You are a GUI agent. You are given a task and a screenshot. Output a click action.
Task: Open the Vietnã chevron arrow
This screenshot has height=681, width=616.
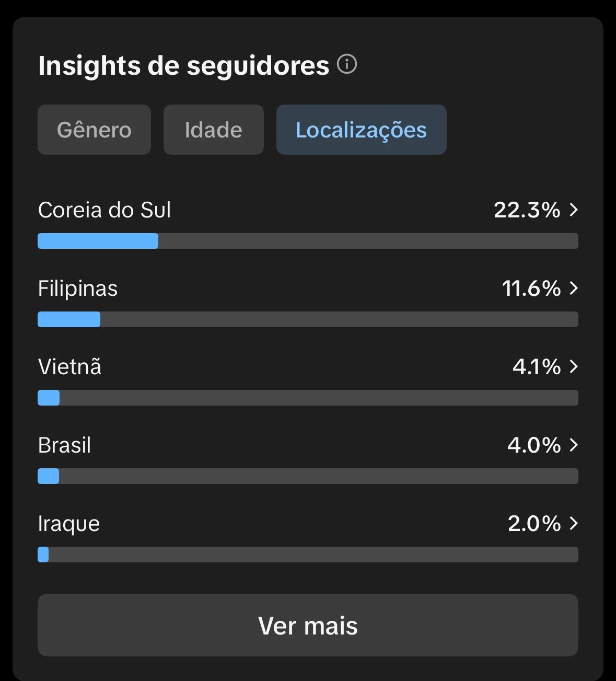574,366
